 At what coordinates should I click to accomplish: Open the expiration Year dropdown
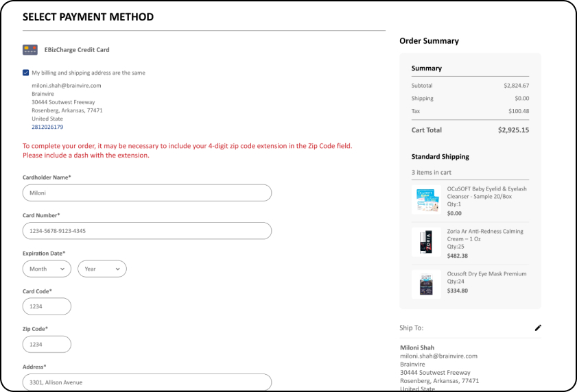click(x=102, y=269)
